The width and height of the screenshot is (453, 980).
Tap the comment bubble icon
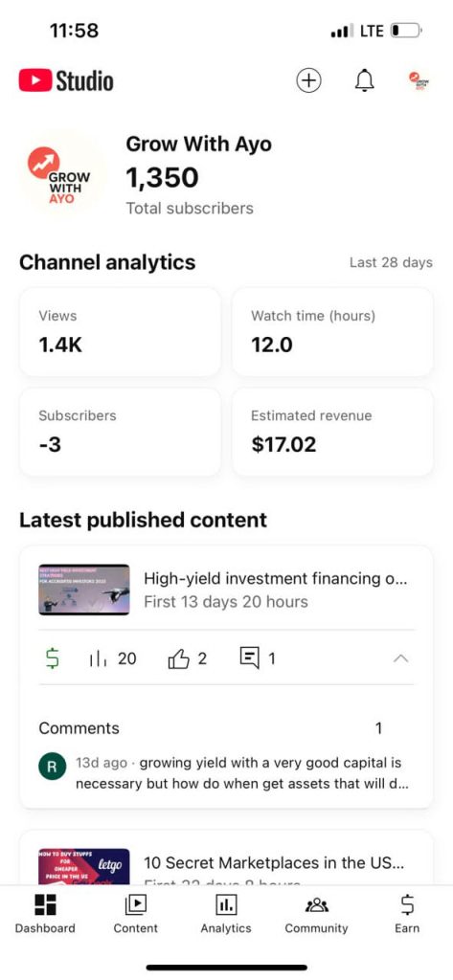(249, 658)
